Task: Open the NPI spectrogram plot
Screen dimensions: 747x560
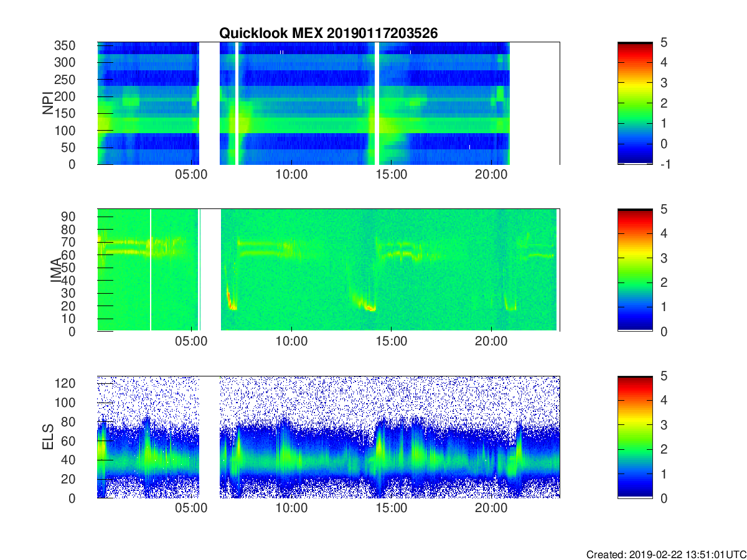Action: [x=328, y=103]
